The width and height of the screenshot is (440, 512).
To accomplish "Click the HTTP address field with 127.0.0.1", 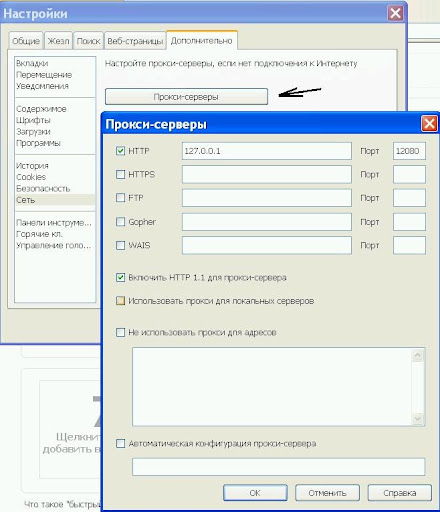I will pos(267,151).
